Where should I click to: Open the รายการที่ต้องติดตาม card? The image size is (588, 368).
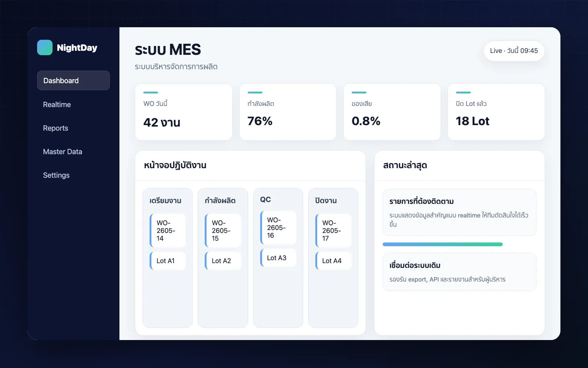coord(459,212)
